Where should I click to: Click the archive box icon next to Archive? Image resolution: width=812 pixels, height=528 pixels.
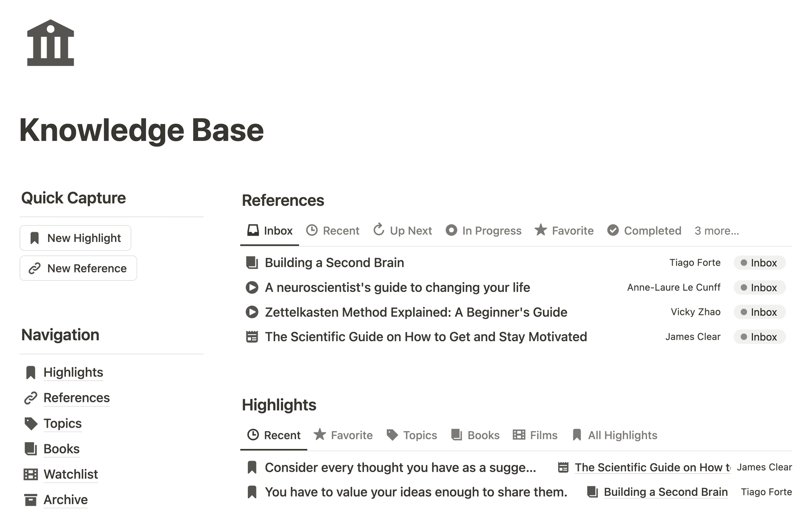click(x=31, y=499)
